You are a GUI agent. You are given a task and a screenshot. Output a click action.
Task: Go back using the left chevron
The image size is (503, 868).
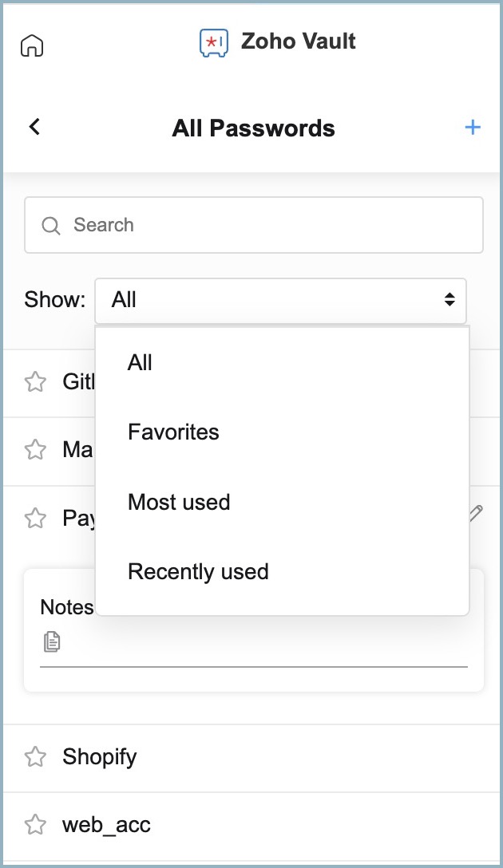point(34,127)
